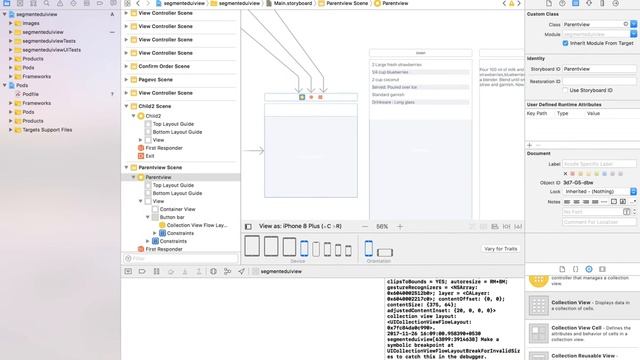
Task: Choose the selected blue iPhone device
Action: 304,248
